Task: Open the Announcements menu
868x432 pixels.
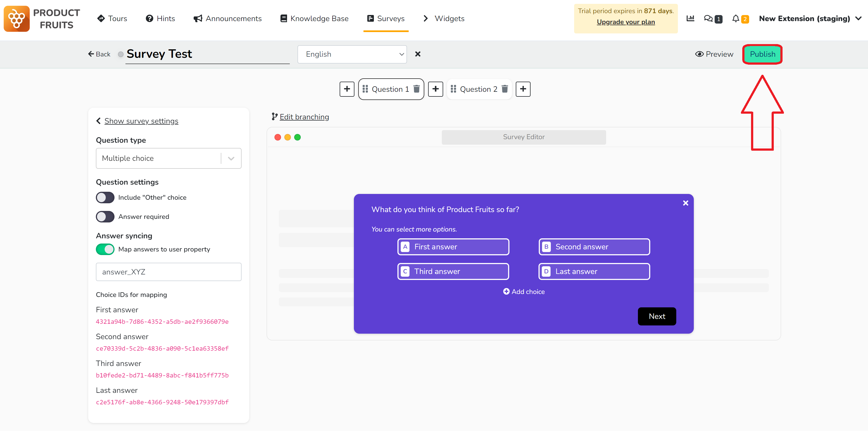Action: [227, 19]
